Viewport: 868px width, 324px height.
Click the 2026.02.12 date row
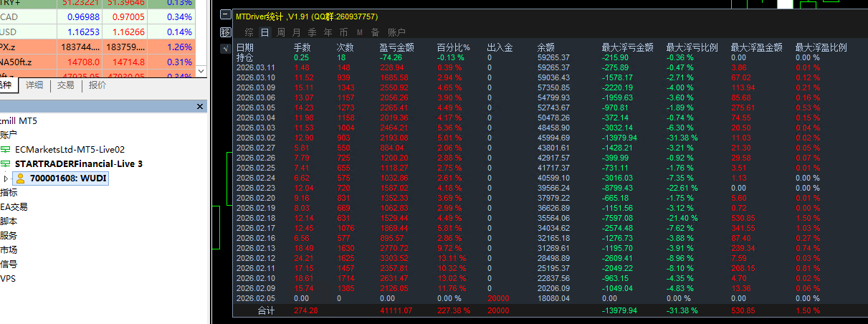255,258
